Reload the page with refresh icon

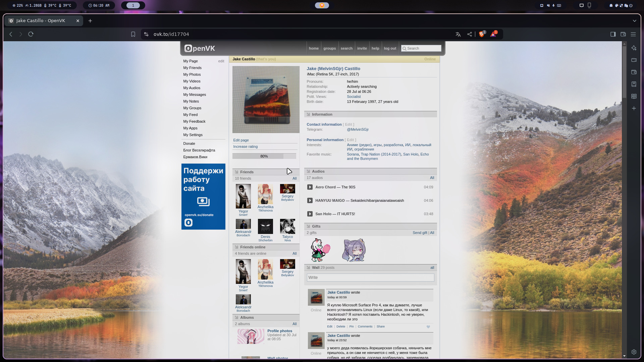coord(31,34)
